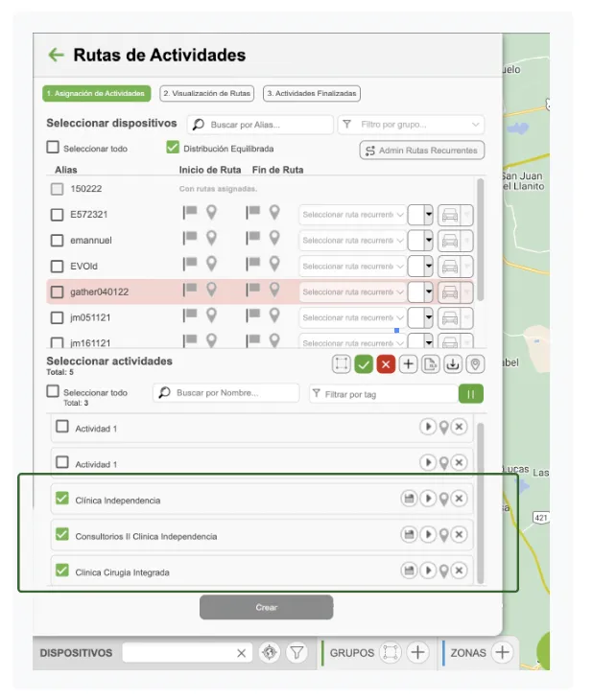Open Filtrar por tag dropdown
The width and height of the screenshot is (593, 700).
(384, 394)
